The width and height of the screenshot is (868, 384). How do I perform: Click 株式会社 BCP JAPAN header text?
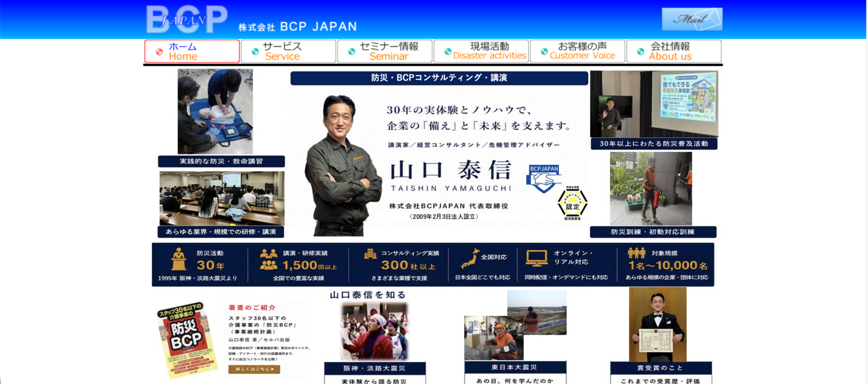coord(298,27)
